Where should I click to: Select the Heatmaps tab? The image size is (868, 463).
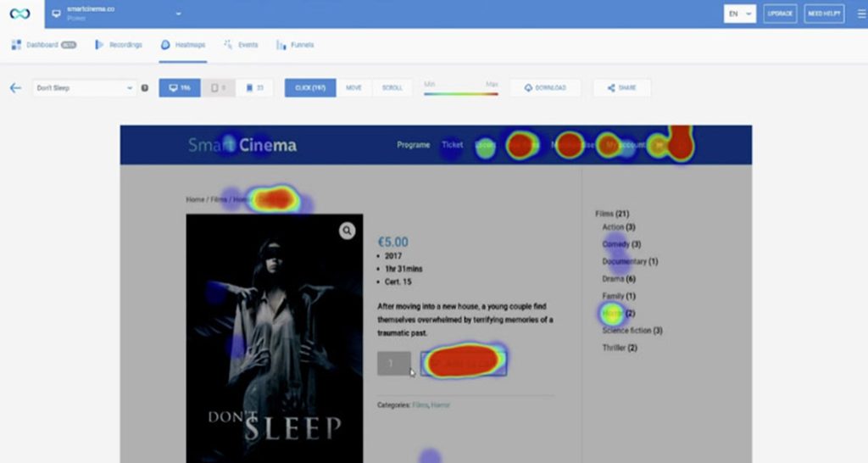tap(183, 45)
